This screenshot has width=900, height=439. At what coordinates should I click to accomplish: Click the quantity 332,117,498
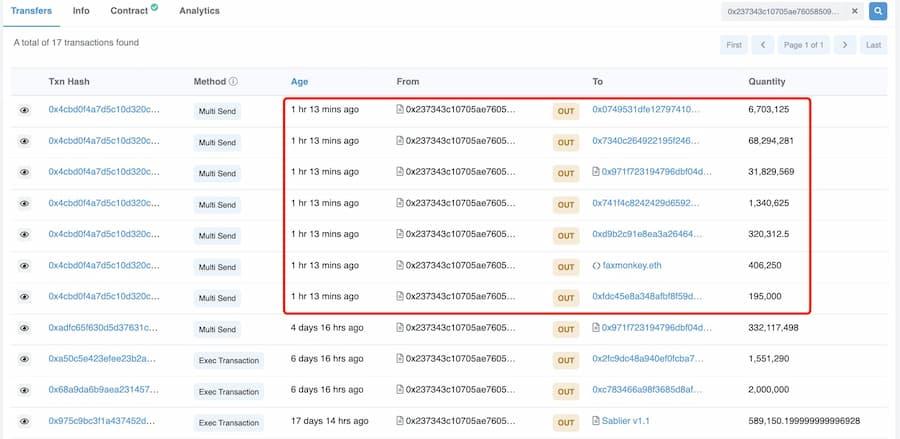click(773, 328)
